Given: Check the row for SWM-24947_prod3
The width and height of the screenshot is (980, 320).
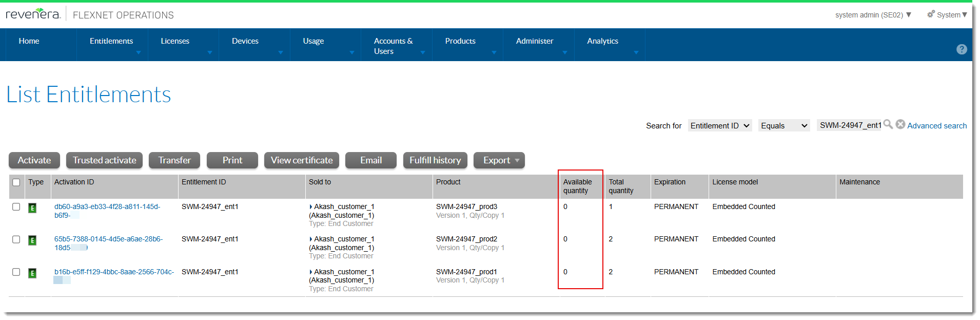Looking at the screenshot, I should (x=16, y=207).
